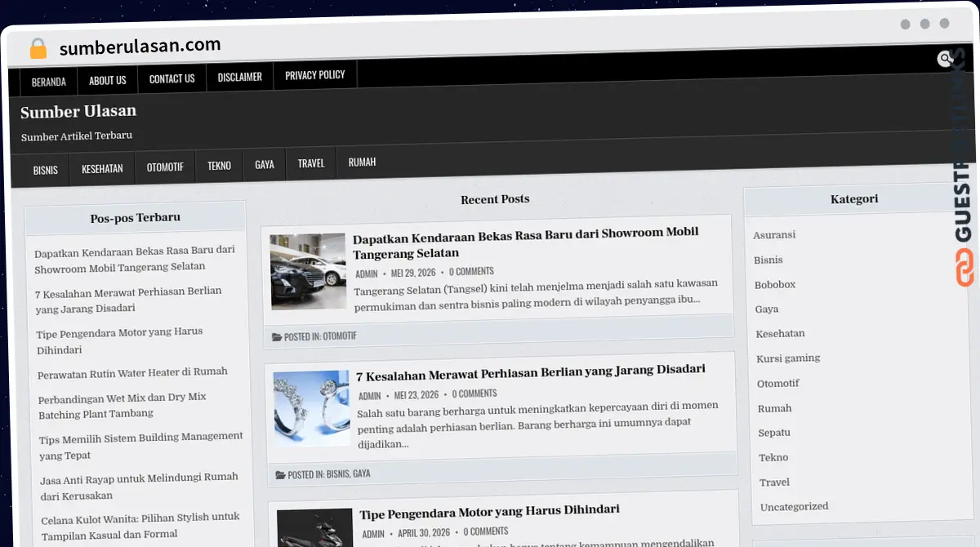The width and height of the screenshot is (980, 547).
Task: Select Bobobox in Kategori list
Action: click(775, 284)
